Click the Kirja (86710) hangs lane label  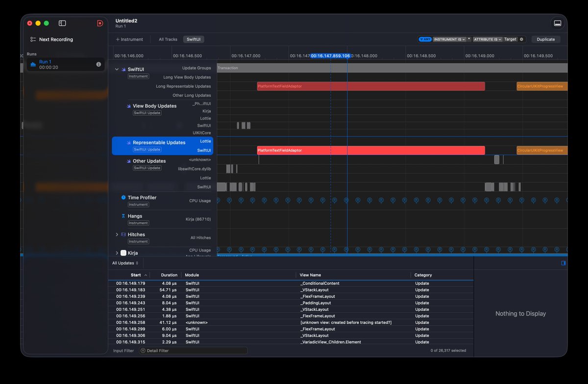coord(198,219)
